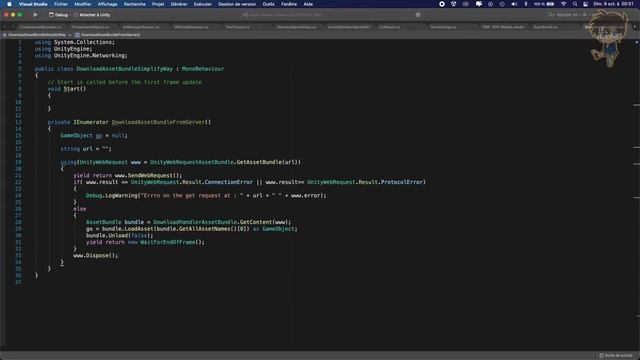Open the Générer menu
The height and width of the screenshot is (360, 640).
click(179, 4)
